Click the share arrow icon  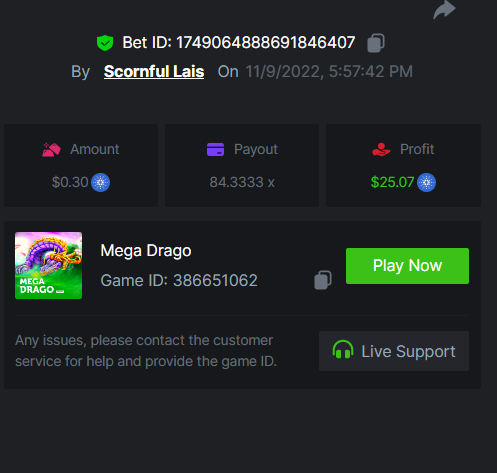(444, 9)
